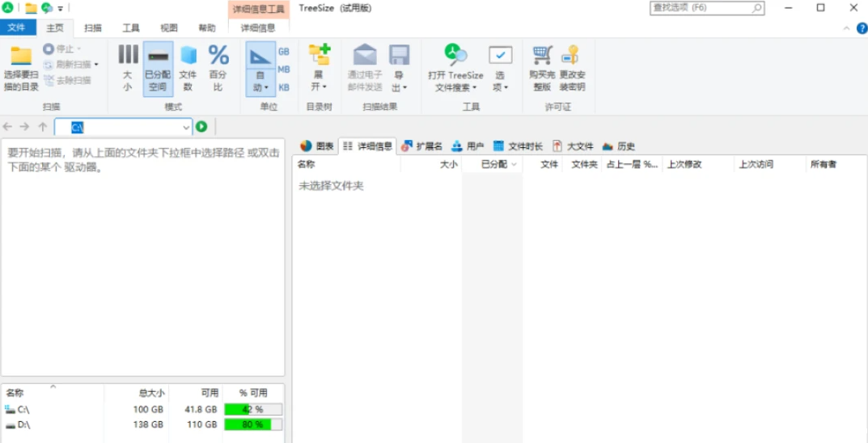
Task: Sort by the 文件夹 column header
Action: [582, 164]
